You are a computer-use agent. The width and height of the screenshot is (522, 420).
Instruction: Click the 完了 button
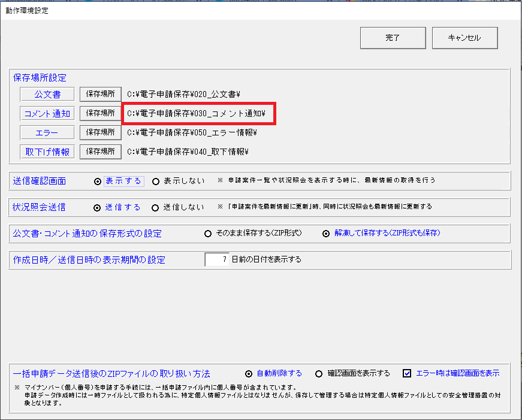[x=393, y=38]
